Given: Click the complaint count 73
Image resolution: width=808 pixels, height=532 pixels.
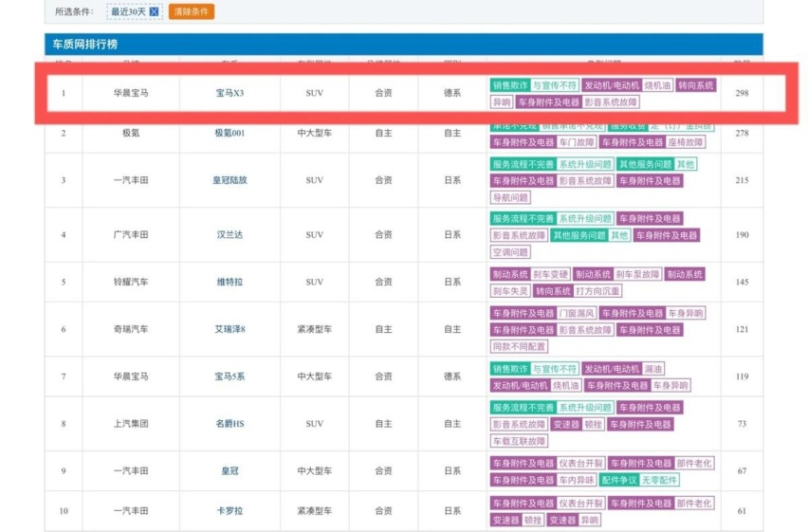Looking at the screenshot, I should 742,424.
